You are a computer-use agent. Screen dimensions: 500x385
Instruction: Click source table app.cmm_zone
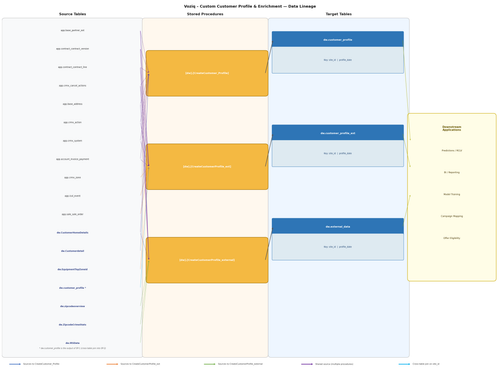coord(72,177)
